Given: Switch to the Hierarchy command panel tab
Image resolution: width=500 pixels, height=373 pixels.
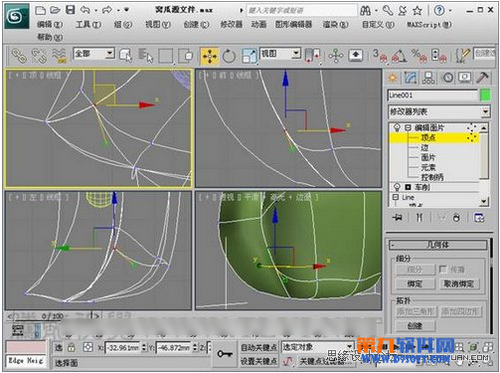Looking at the screenshot, I should (x=428, y=78).
